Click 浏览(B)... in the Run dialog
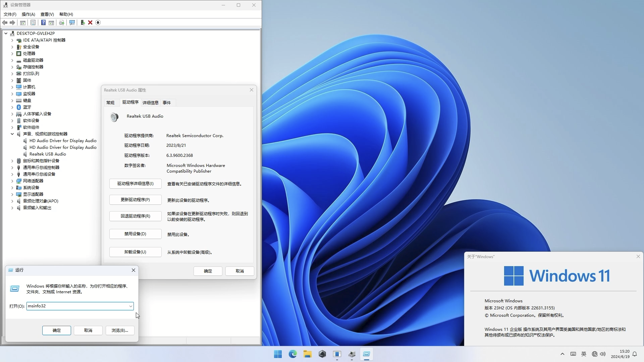 (120, 330)
